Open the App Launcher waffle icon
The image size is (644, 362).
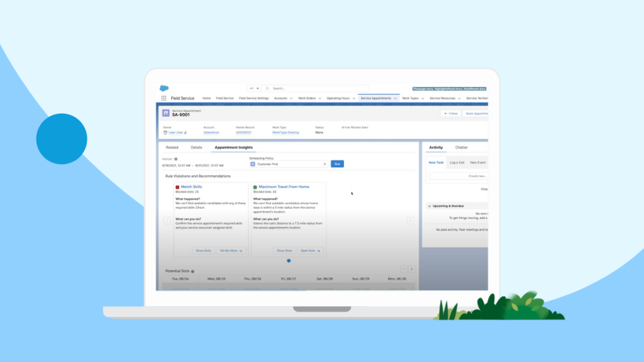click(x=164, y=98)
